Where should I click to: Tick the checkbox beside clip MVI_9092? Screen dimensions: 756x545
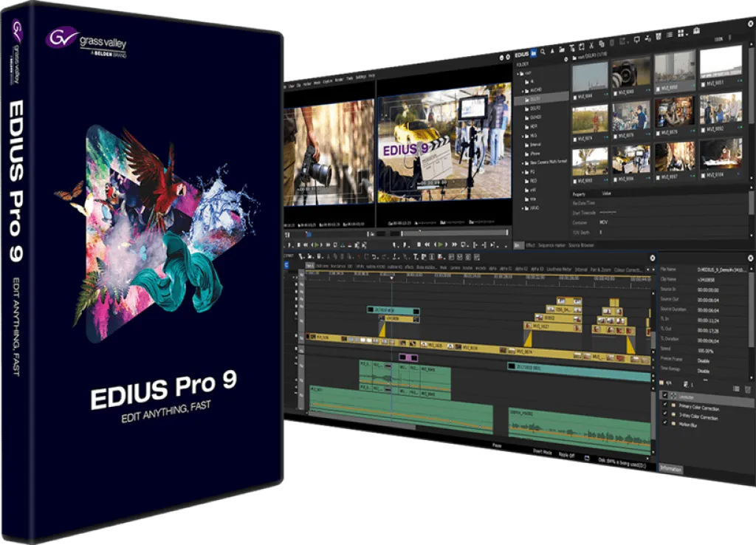click(704, 130)
